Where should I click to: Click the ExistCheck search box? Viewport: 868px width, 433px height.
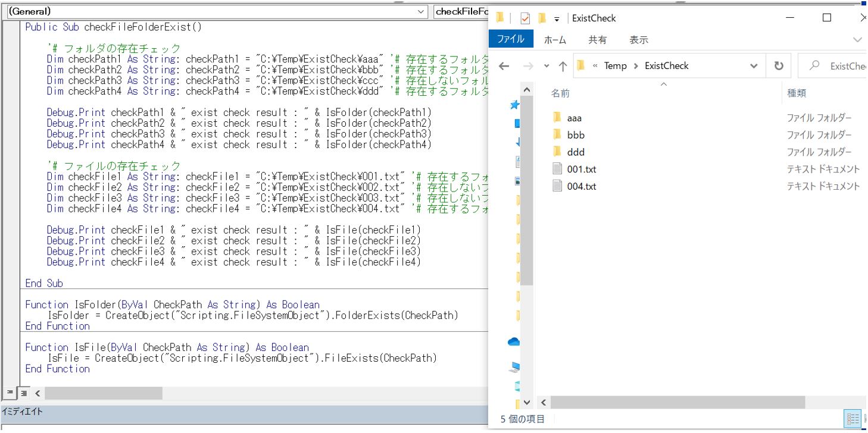click(x=832, y=66)
